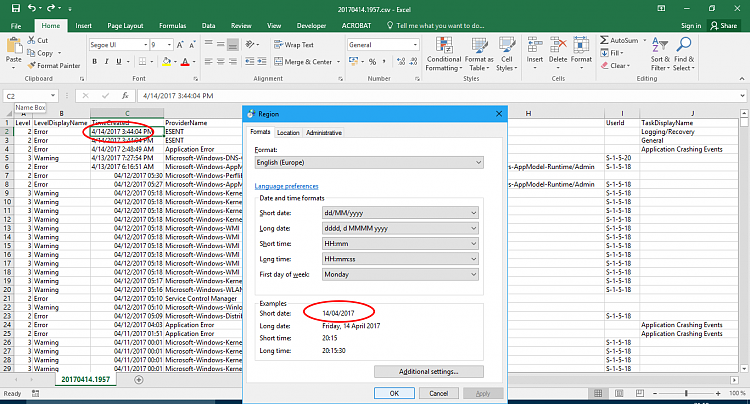The height and width of the screenshot is (404, 750).
Task: Switch to Page Layout view icon
Action: [619, 393]
